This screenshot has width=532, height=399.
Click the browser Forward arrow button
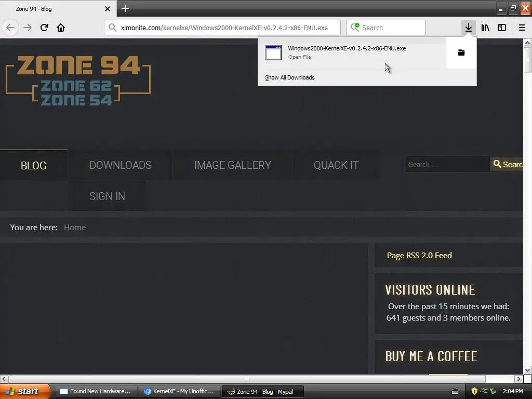pyautogui.click(x=28, y=28)
